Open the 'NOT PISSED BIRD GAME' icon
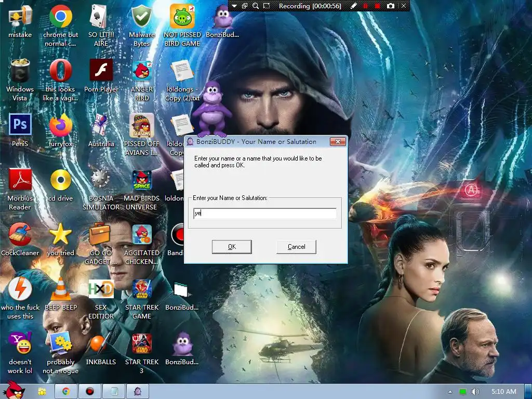Screen dimensions: 532x399 (182, 26)
